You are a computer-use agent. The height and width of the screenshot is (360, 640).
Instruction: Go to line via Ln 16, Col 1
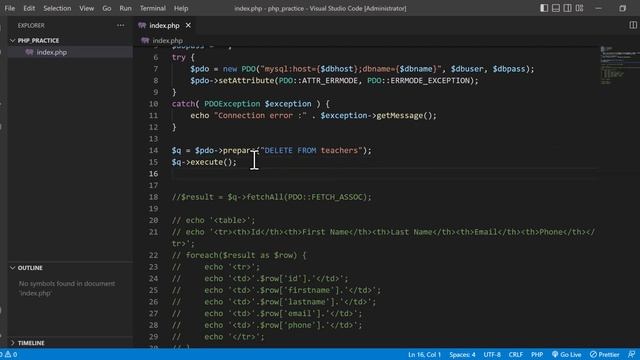[424, 354]
